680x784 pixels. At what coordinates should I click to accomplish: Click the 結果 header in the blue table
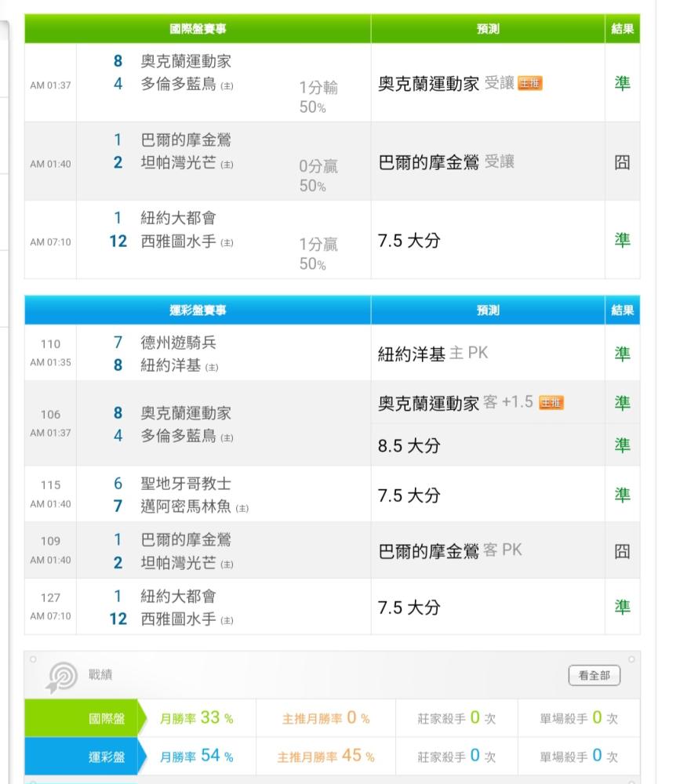click(x=623, y=310)
